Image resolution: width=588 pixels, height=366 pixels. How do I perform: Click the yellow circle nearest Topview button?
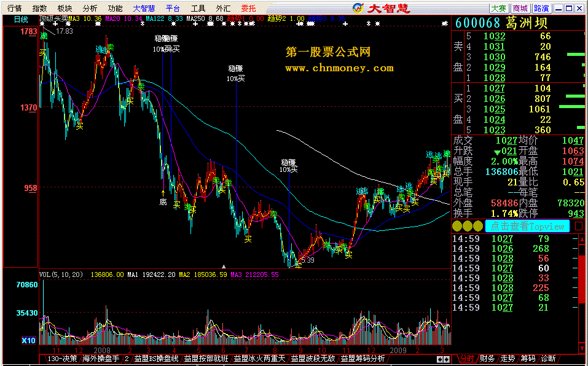tap(478, 226)
